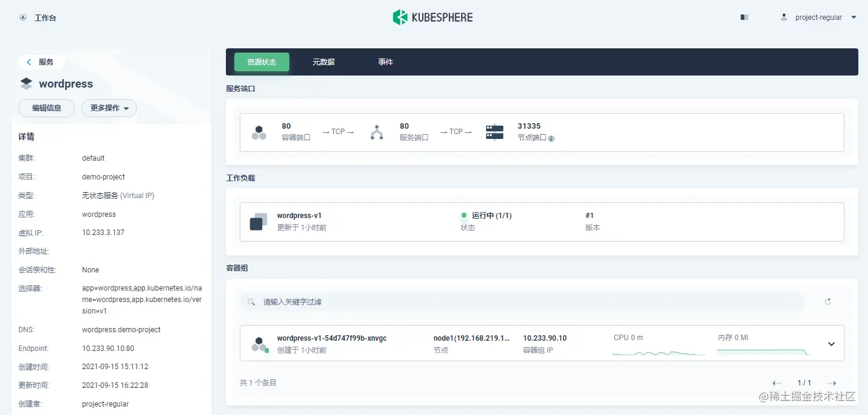Click the KubeSphere logo

pos(433,17)
